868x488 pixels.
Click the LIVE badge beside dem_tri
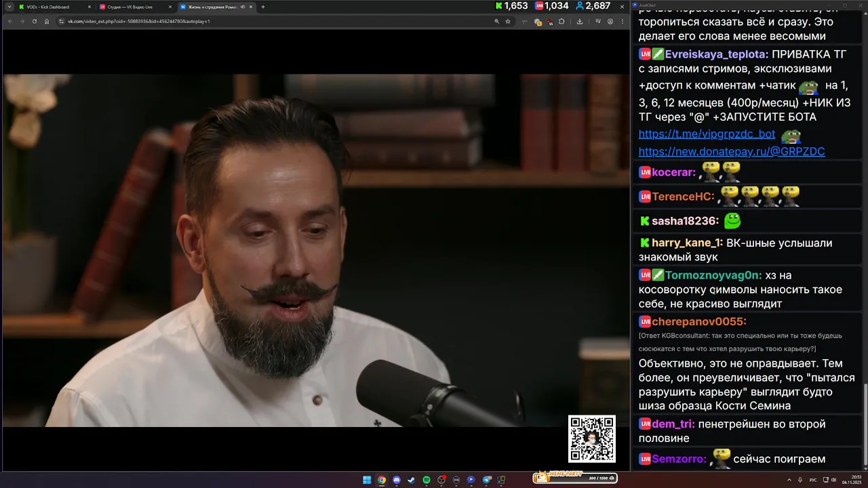click(645, 424)
